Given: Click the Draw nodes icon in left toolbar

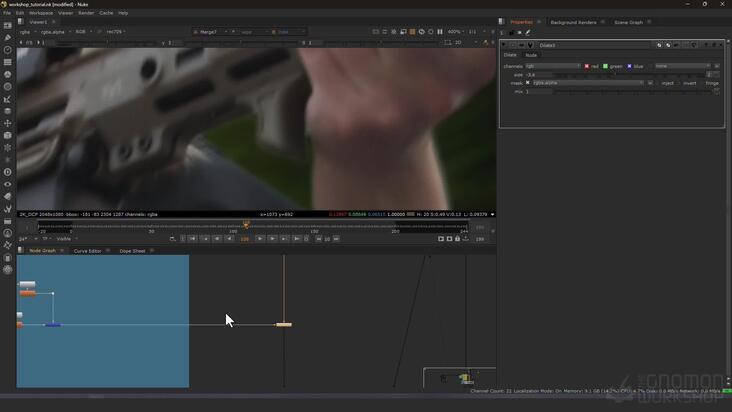Looking at the screenshot, I should click(7, 37).
